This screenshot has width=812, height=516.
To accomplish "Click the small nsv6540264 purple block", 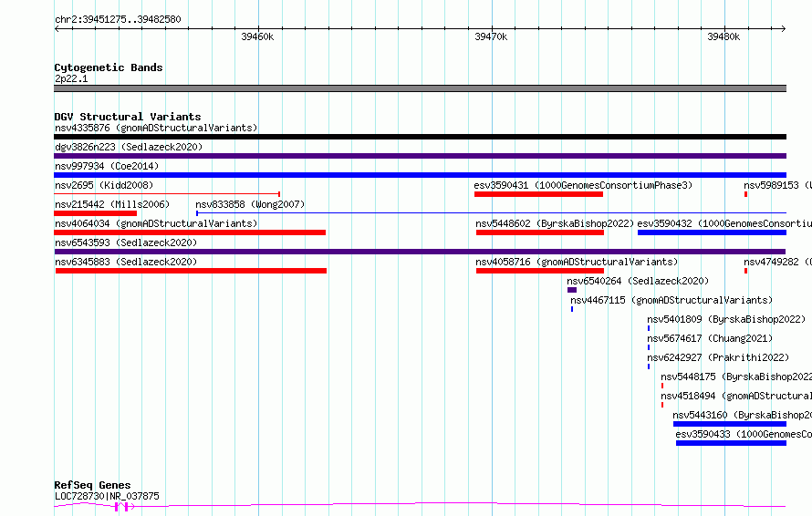I will (x=572, y=290).
